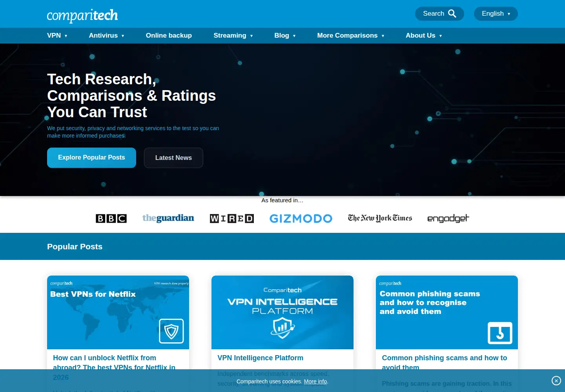
Task: Open search with the magnifier button
Action: click(x=439, y=14)
